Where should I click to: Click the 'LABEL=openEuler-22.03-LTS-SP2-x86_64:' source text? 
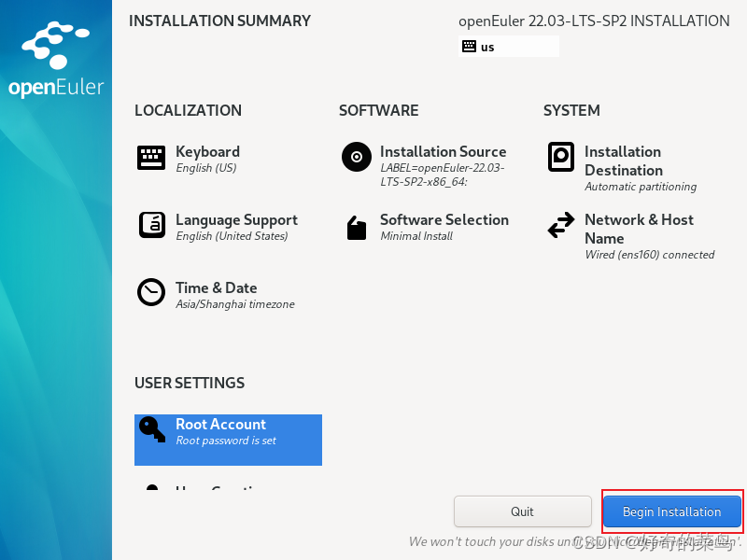(442, 175)
